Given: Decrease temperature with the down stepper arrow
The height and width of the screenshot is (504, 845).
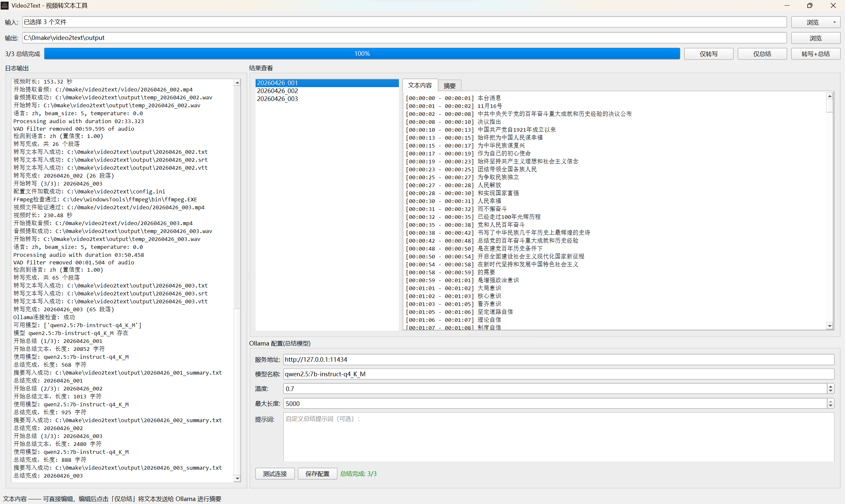Looking at the screenshot, I should (830, 391).
